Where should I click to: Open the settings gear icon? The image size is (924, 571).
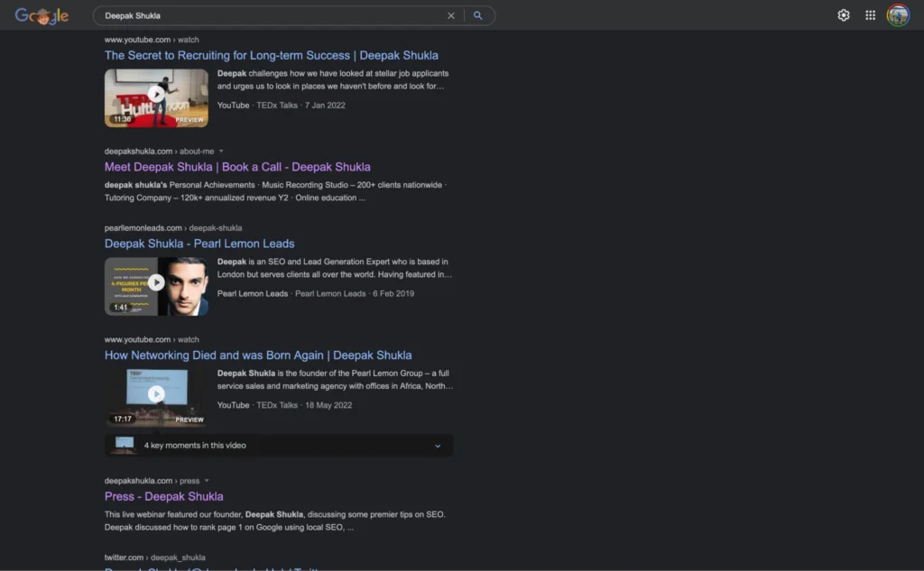point(844,15)
